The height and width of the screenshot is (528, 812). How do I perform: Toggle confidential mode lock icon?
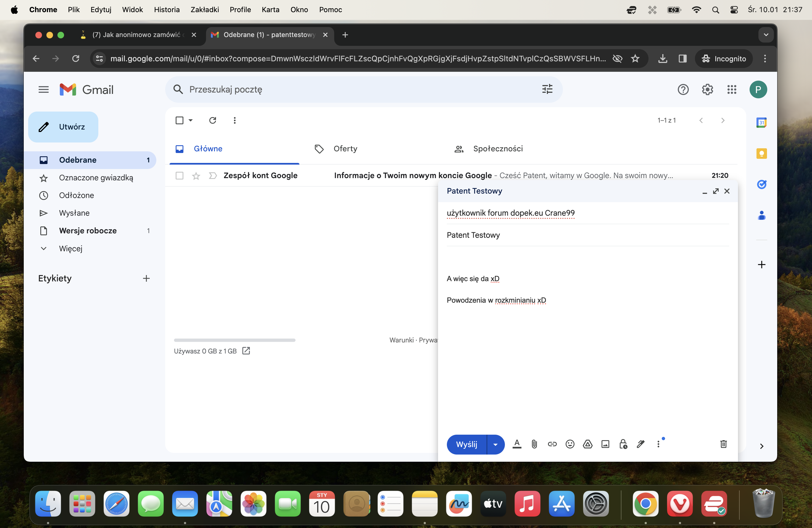click(x=623, y=444)
